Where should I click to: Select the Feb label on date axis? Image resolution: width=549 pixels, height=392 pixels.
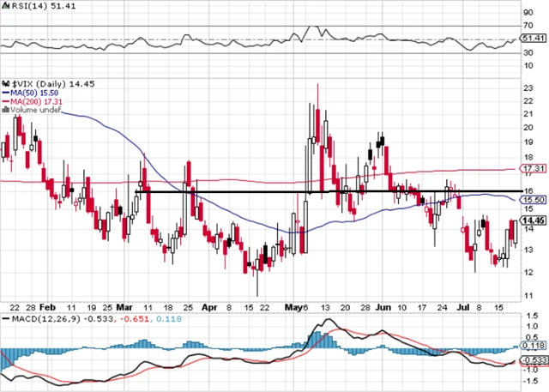48,305
